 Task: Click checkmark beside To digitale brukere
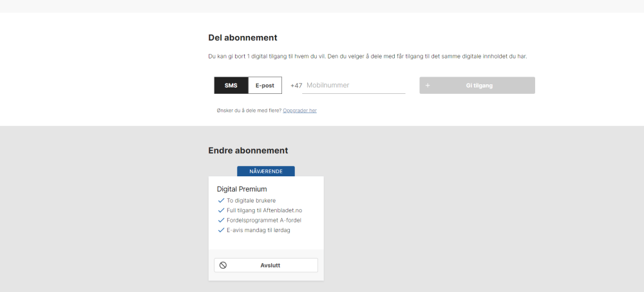click(x=221, y=201)
